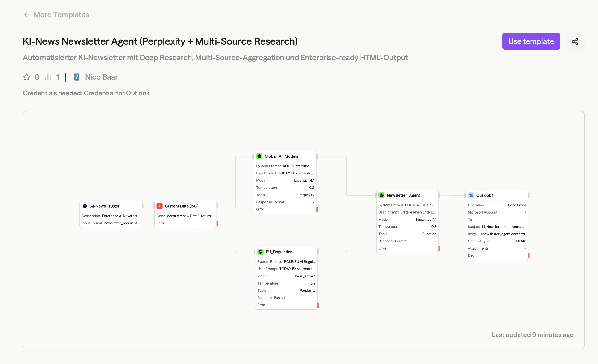Click the Outlook 1 node icon
Viewport: 598px width, 364px height.
point(471,195)
